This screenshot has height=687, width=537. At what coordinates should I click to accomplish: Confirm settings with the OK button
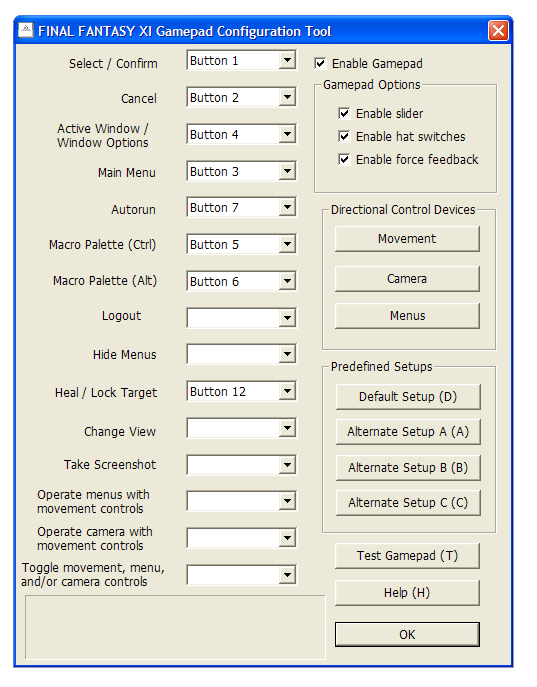click(x=407, y=634)
